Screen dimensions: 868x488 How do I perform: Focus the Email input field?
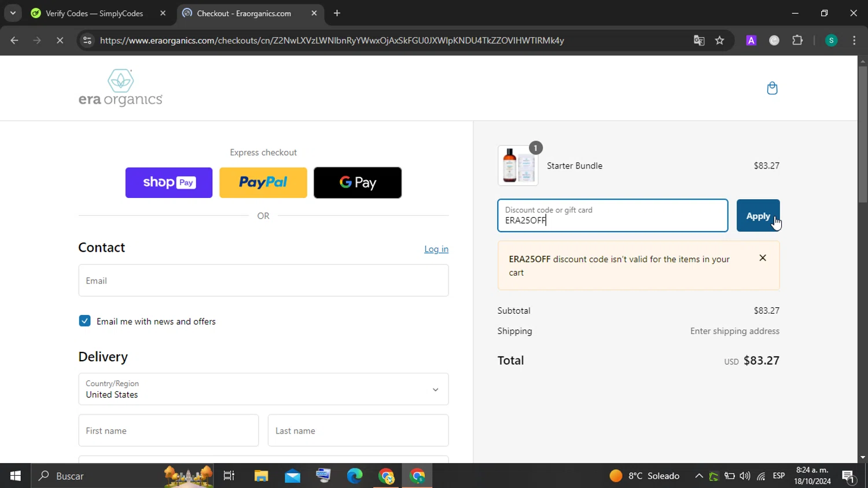tap(263, 281)
